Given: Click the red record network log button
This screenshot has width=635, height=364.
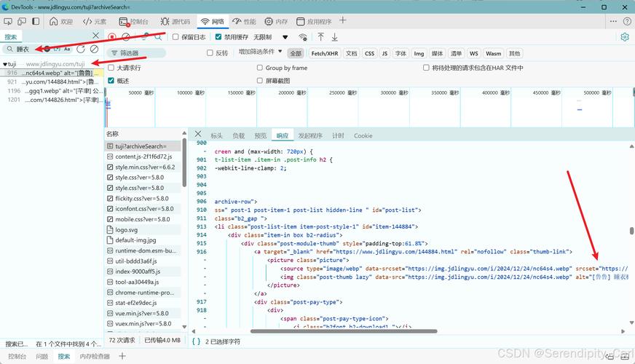Looking at the screenshot, I should click(x=112, y=36).
